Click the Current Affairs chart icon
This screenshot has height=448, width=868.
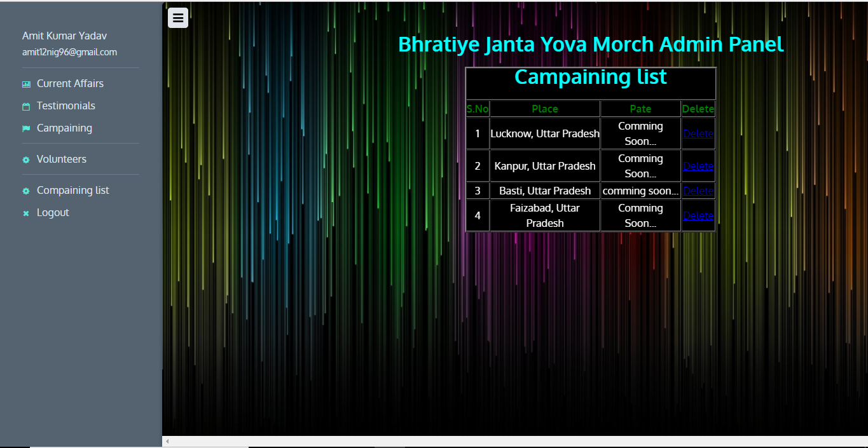(26, 84)
